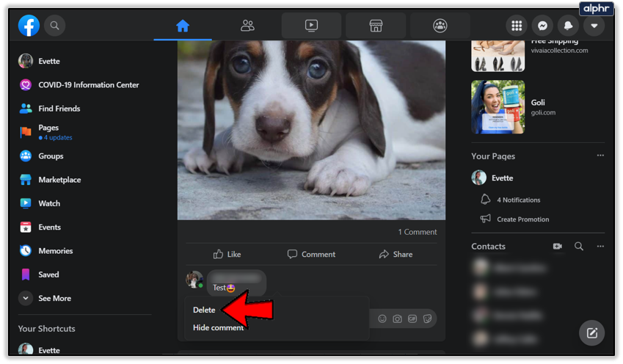
Task: Open the notifications bell icon
Action: [x=568, y=26]
